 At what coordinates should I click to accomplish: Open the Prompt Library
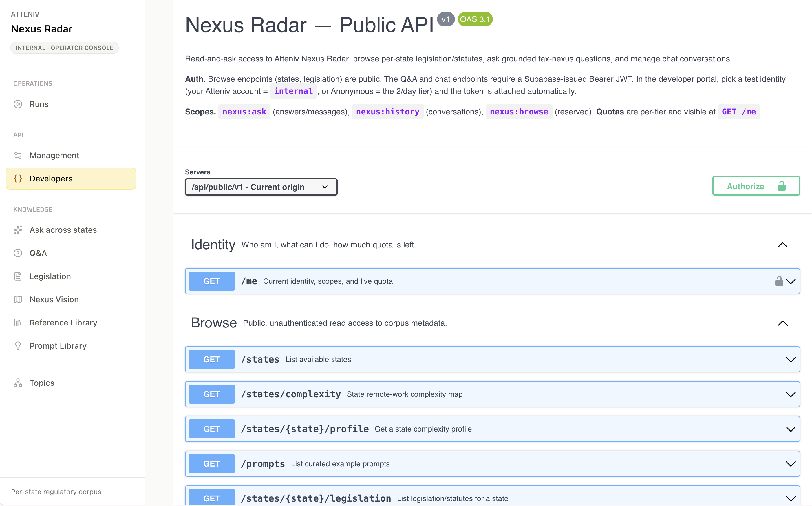(x=71, y=346)
